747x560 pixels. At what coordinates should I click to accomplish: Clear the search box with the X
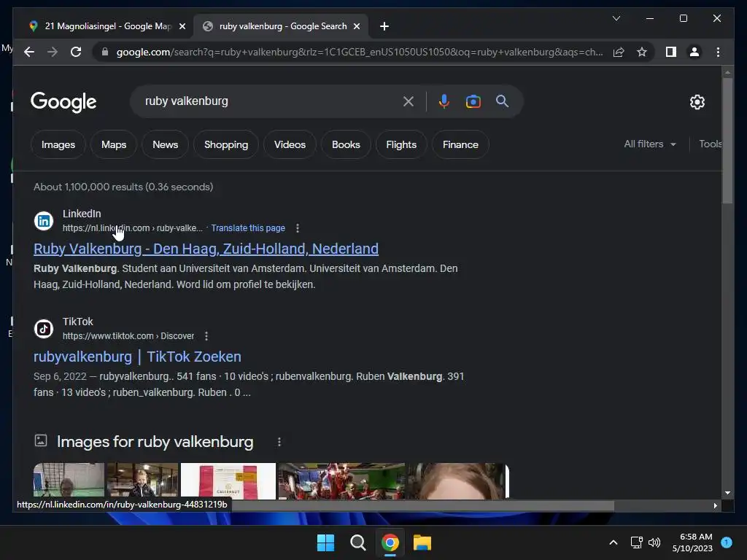(x=409, y=101)
